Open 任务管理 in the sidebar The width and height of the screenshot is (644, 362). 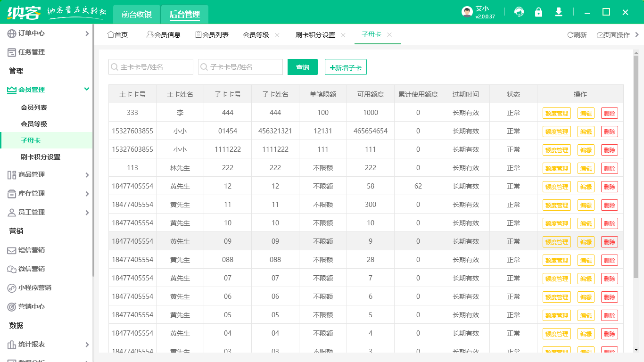click(32, 52)
